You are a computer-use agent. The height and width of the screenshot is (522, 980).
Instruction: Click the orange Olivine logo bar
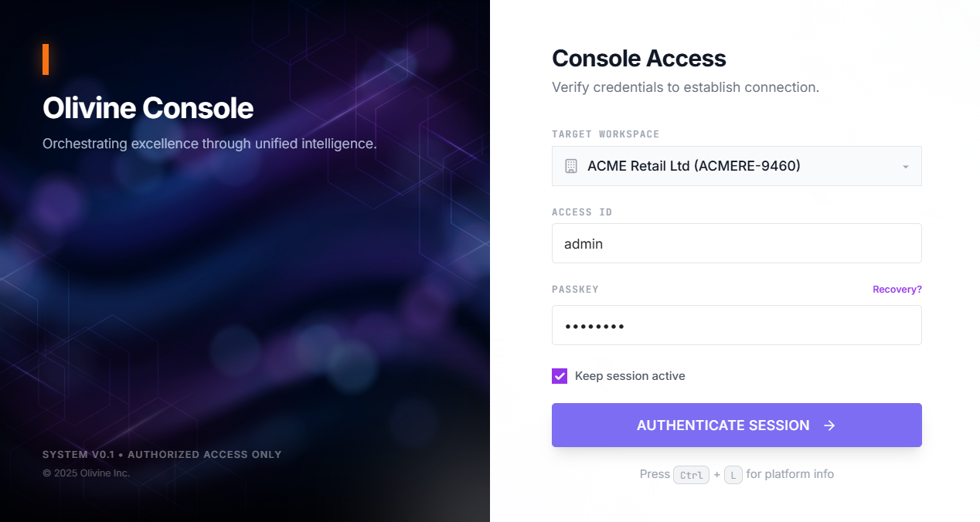click(x=46, y=59)
